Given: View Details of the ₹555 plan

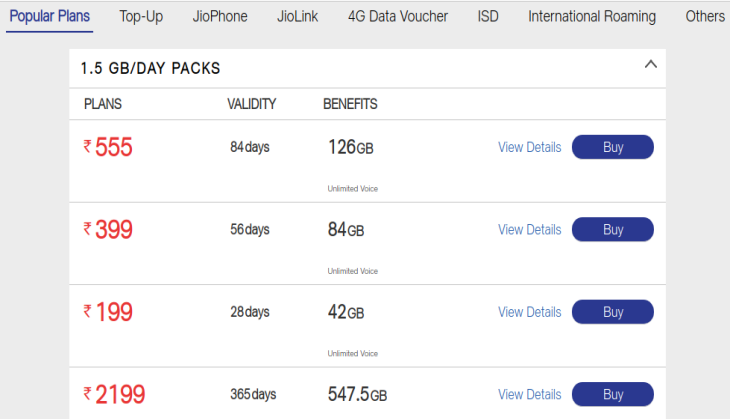Looking at the screenshot, I should click(x=530, y=147).
